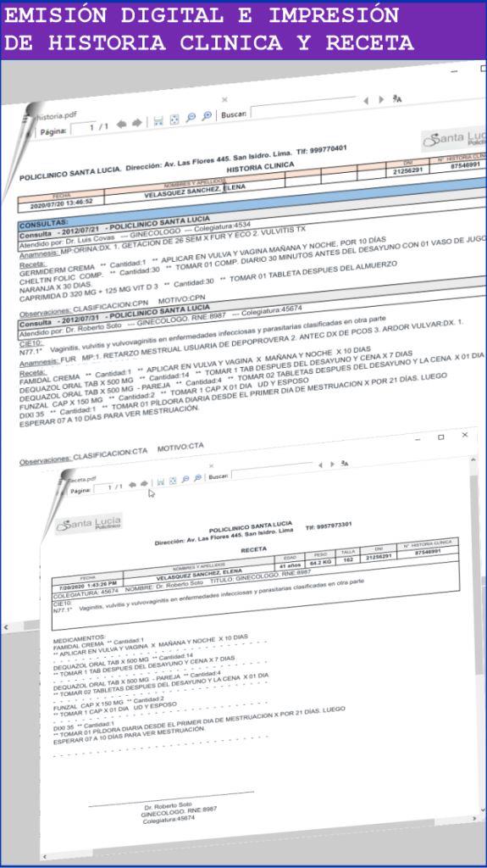
Task: Select age cell '41 años' in Receta
Action: [x=290, y=565]
